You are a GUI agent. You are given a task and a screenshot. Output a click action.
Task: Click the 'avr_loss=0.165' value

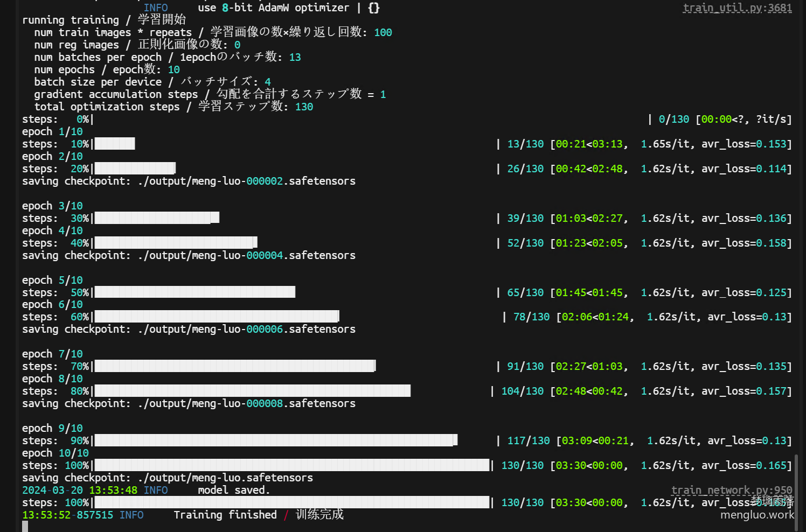(x=744, y=465)
